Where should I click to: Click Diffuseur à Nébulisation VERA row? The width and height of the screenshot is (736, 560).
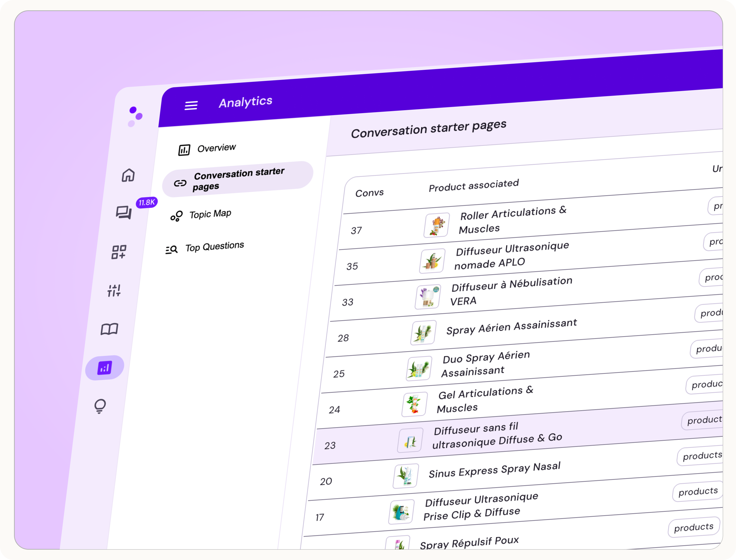click(511, 291)
